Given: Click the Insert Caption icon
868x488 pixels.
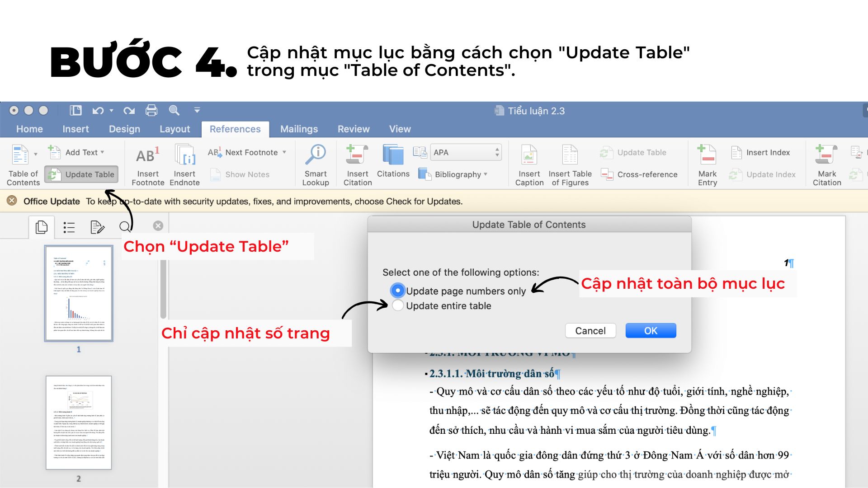Looking at the screenshot, I should click(x=529, y=155).
